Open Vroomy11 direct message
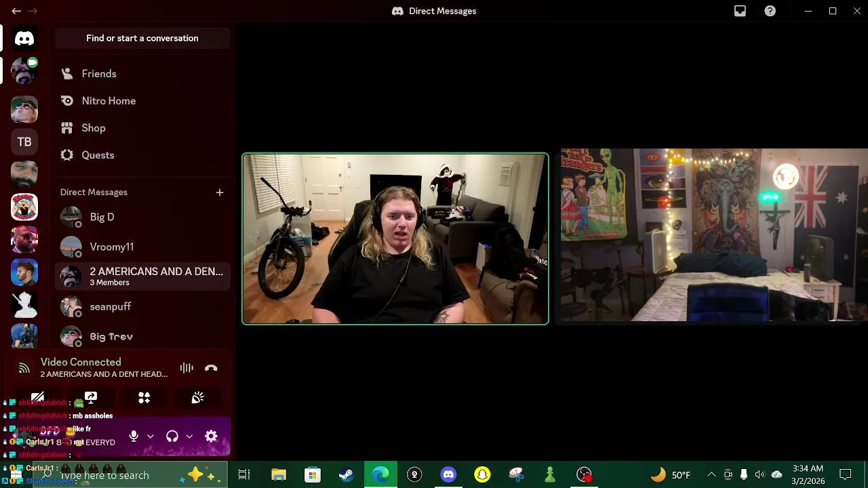The height and width of the screenshot is (488, 868). (142, 247)
